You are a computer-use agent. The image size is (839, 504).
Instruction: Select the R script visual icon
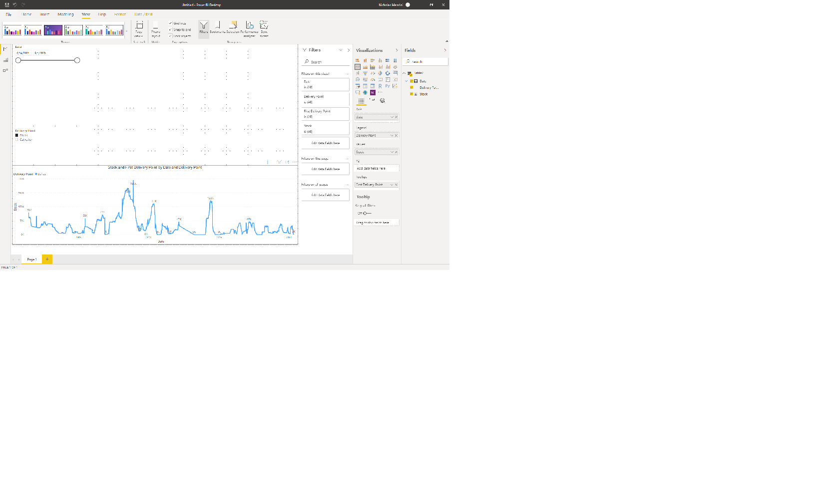[x=380, y=86]
